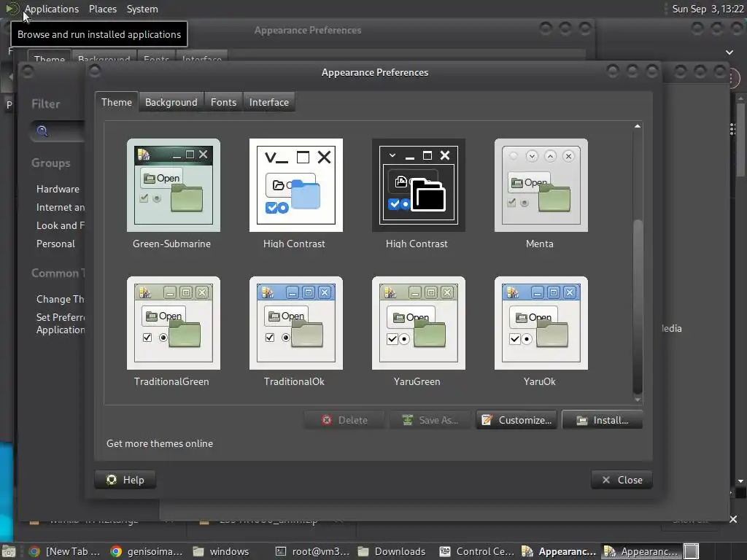Viewport: 747px width, 560px height.
Task: Click the scroll down arrow of theme list
Action: click(x=638, y=400)
